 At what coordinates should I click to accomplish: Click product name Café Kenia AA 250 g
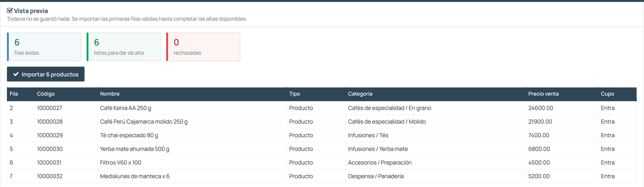[126, 108]
